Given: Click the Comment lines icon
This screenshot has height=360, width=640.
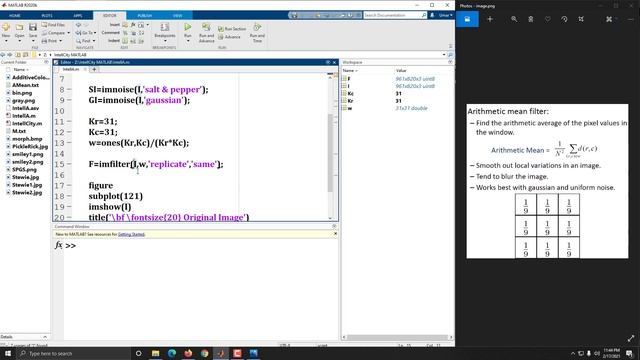Looking at the screenshot, I should (125, 33).
